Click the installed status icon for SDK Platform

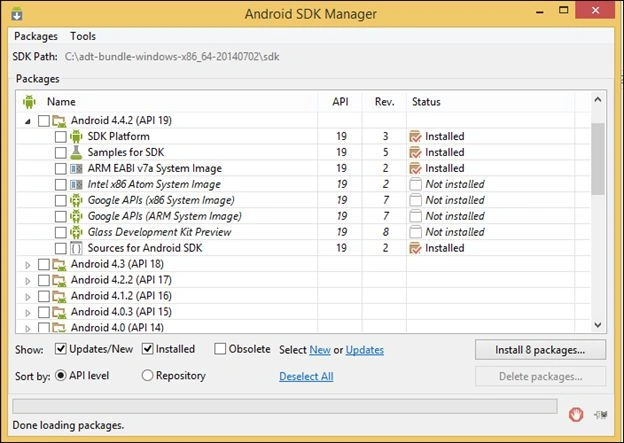tap(415, 137)
